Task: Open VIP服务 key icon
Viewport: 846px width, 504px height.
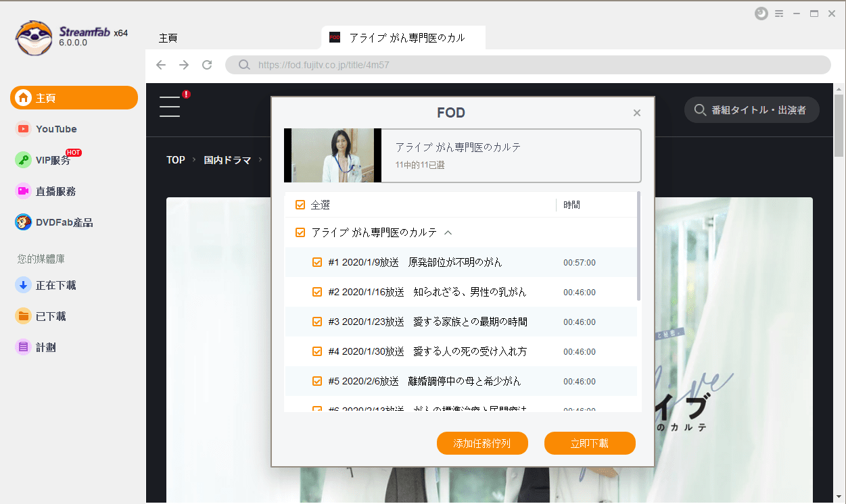Action: tap(24, 160)
